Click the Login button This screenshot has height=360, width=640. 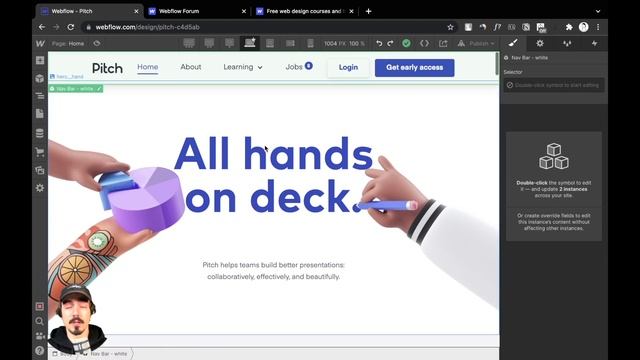[x=348, y=67]
